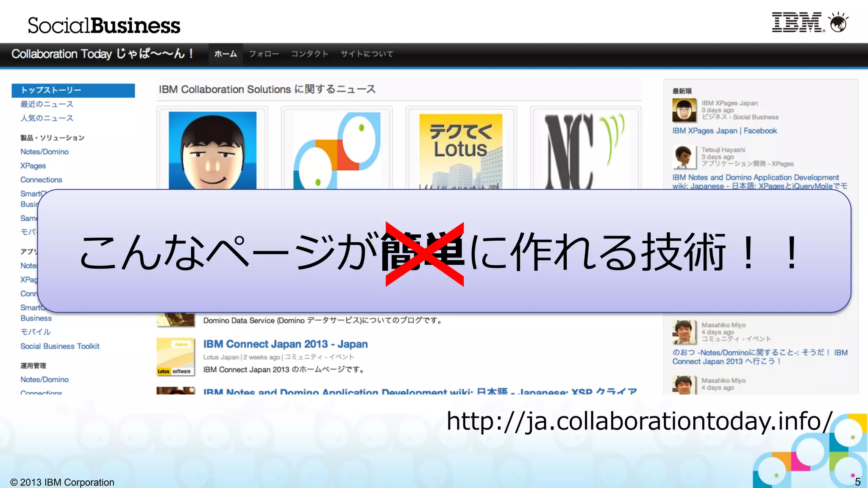Click Tetsuji Hayashi's avatar
This screenshot has width=868, height=488.
tap(684, 157)
